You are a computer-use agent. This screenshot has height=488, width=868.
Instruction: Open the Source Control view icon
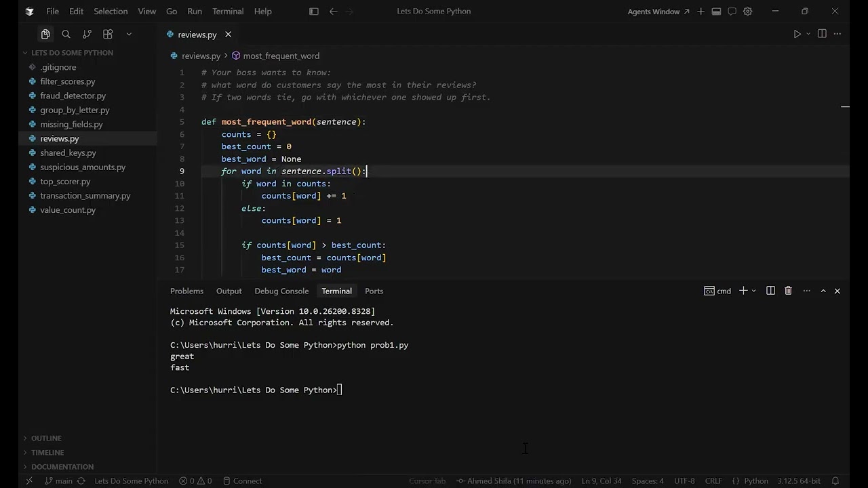(87, 34)
